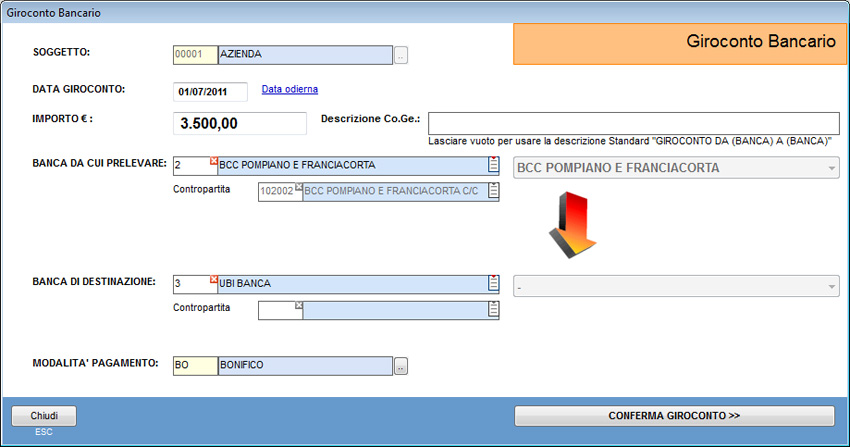Clear the UBI BANCA code with red X
This screenshot has height=447, width=850.
click(213, 279)
